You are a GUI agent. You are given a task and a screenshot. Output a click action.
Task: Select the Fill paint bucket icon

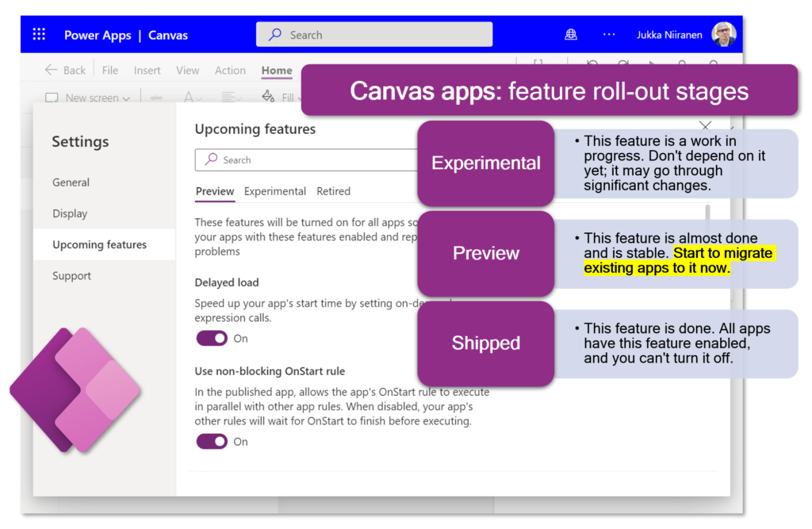click(x=268, y=97)
